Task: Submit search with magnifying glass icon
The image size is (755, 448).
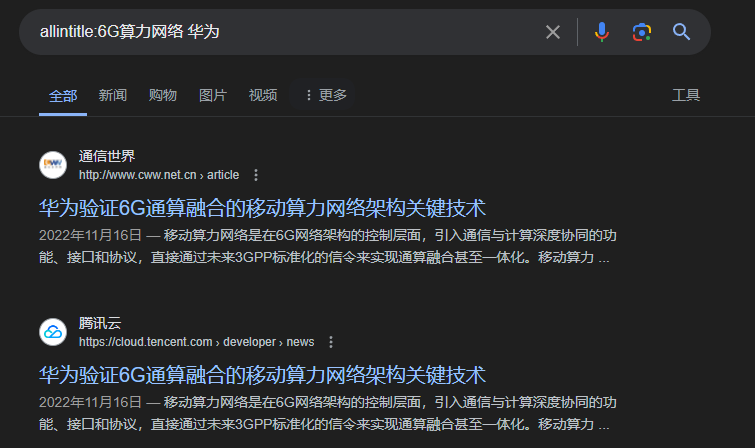Action: pos(681,32)
